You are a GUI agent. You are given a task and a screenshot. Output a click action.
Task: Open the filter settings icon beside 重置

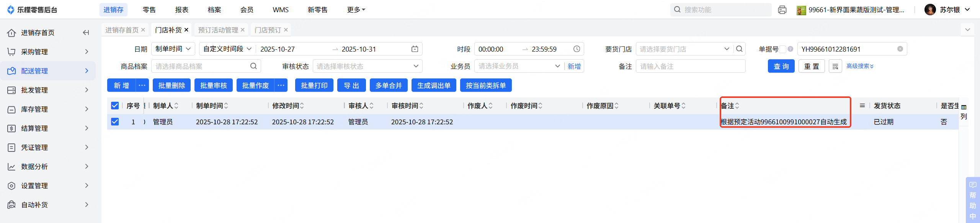835,66
